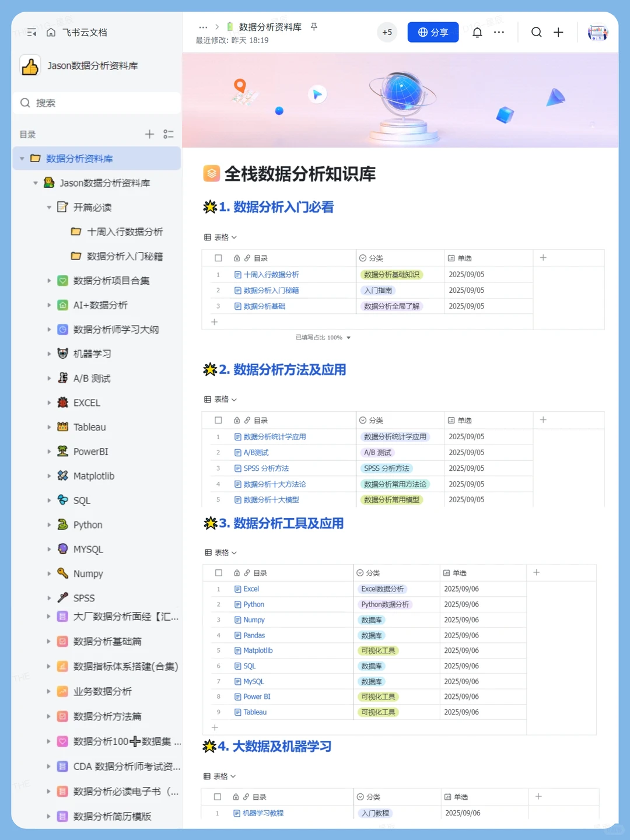630x840 pixels.
Task: Check the select-all box in section 3 table
Action: (218, 573)
